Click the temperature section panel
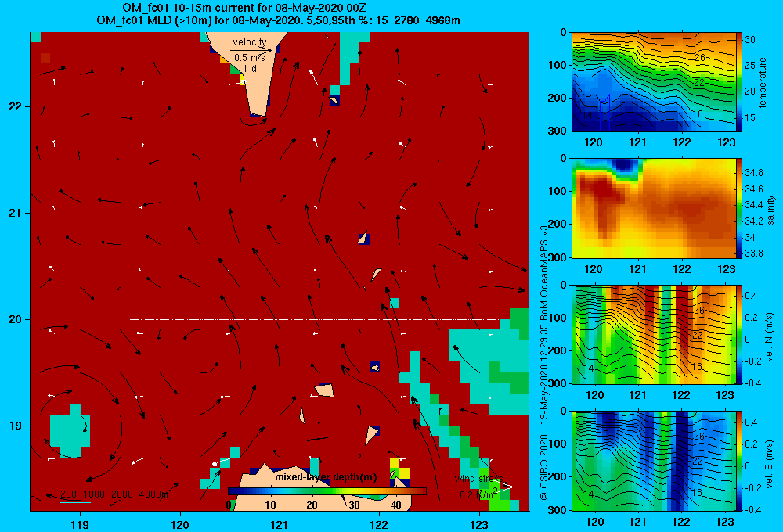The height and width of the screenshot is (532, 783). pyautogui.click(x=654, y=82)
